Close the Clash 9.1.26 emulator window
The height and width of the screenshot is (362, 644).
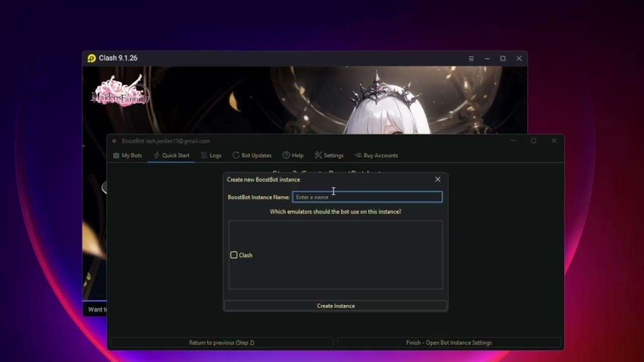tap(519, 58)
